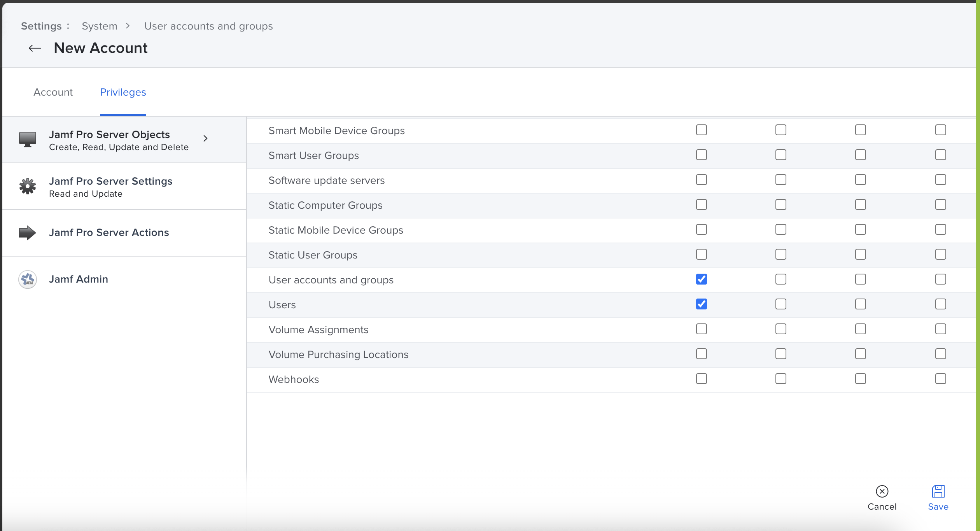Check second checkbox for Volume Assignments
980x531 pixels.
coord(781,329)
